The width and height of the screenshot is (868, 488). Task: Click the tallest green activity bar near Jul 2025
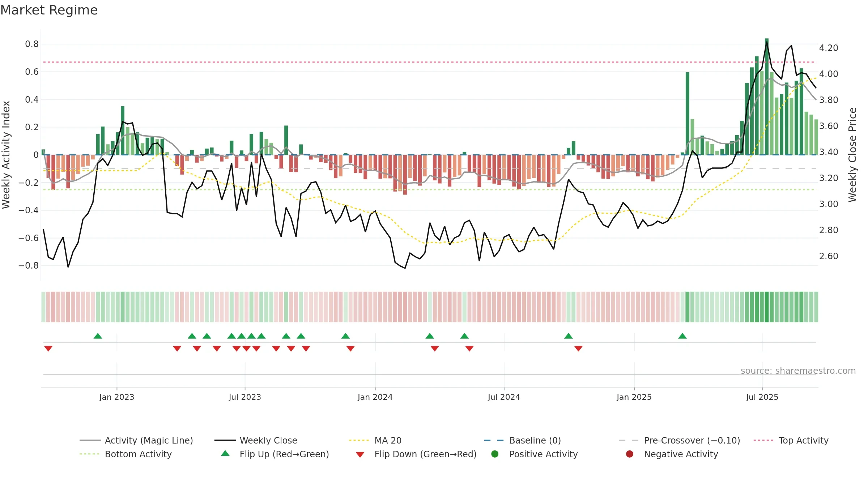(x=767, y=97)
